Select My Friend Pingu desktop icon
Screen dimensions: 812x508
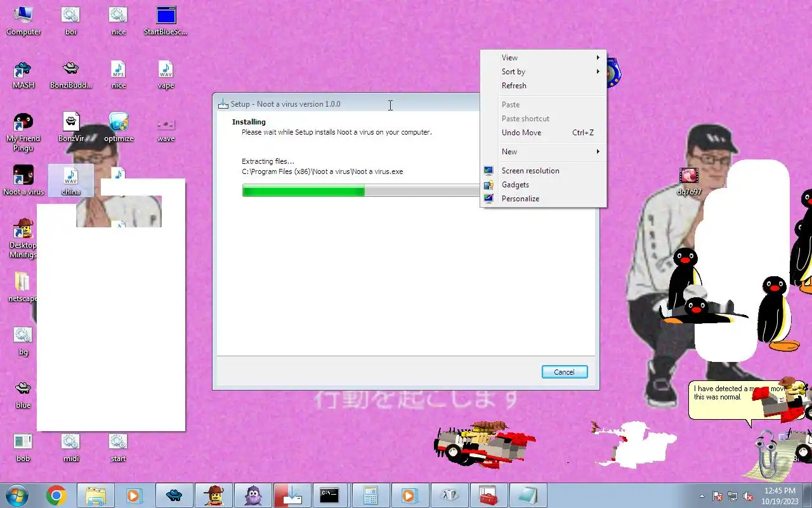23,131
